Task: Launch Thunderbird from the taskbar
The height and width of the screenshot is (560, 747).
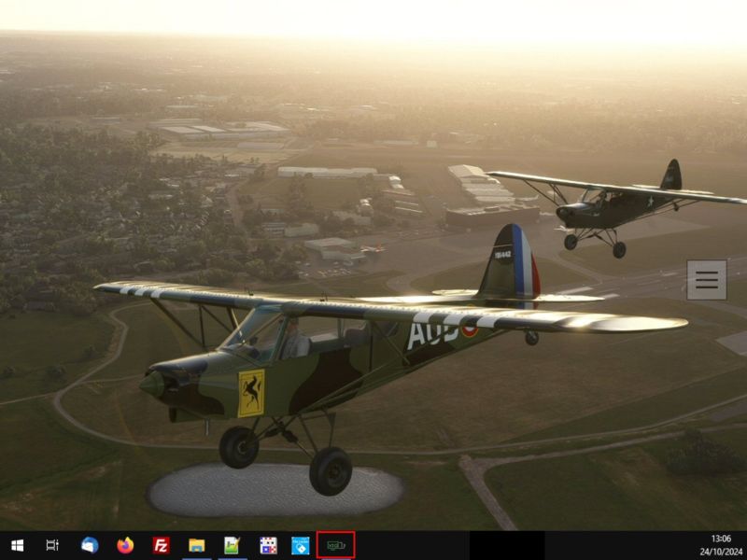Action: click(x=90, y=545)
